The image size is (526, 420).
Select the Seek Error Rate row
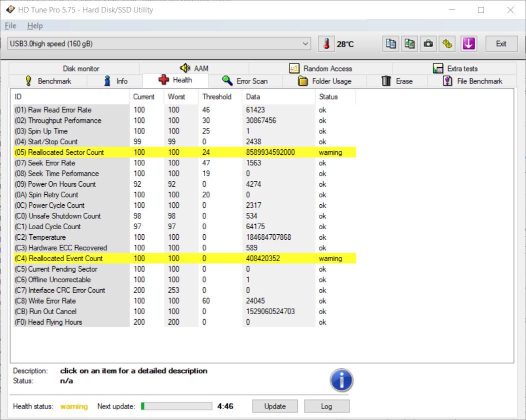click(x=184, y=163)
